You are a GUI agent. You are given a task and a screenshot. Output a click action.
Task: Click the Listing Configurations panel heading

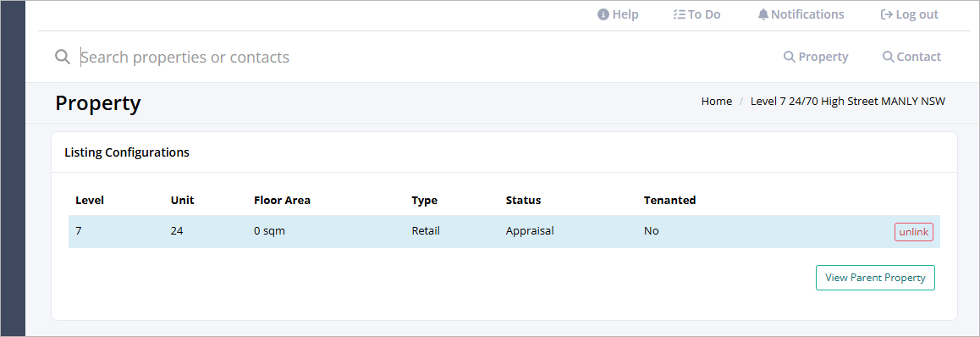(127, 152)
